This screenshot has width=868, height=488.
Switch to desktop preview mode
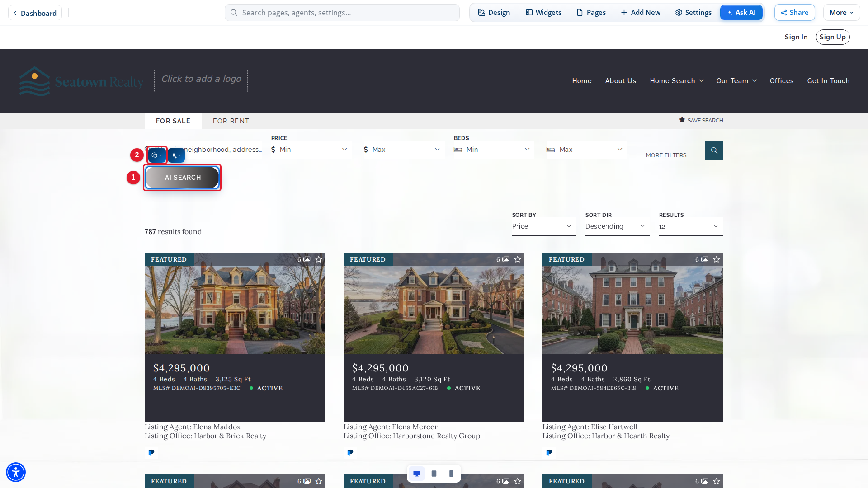tap(417, 474)
